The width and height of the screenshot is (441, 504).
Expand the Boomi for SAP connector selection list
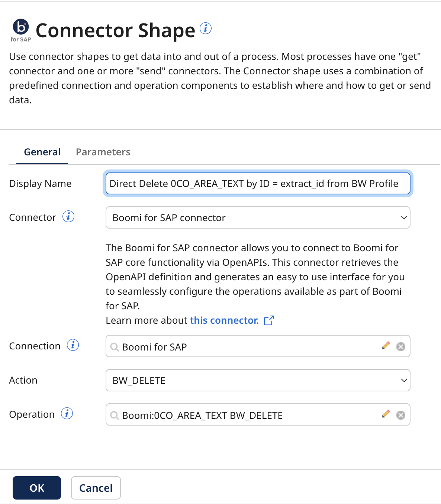tap(404, 217)
